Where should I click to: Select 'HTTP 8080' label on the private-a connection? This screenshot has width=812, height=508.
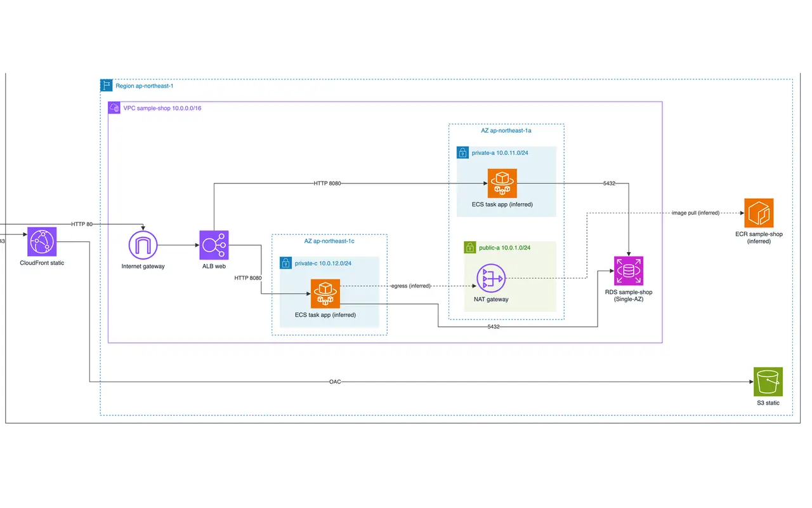[327, 184]
